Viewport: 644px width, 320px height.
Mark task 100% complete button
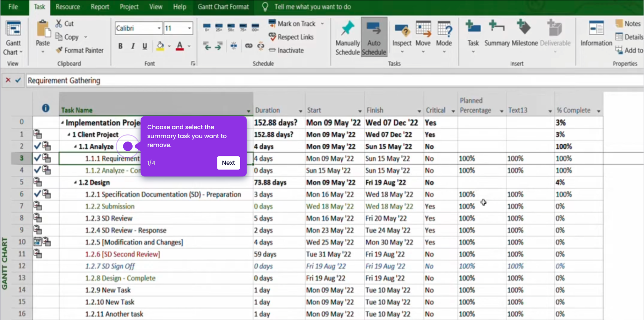pyautogui.click(x=255, y=27)
